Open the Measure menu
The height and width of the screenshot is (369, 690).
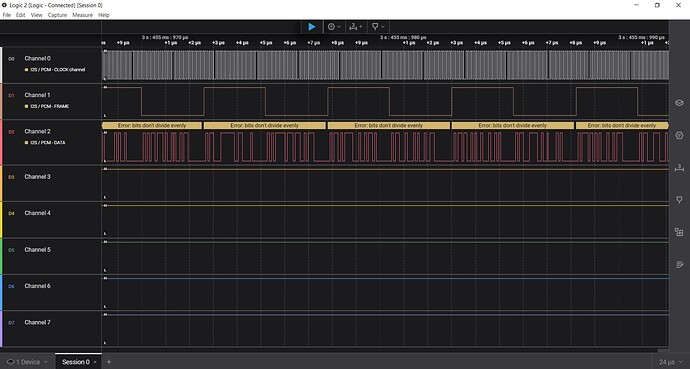tap(82, 15)
